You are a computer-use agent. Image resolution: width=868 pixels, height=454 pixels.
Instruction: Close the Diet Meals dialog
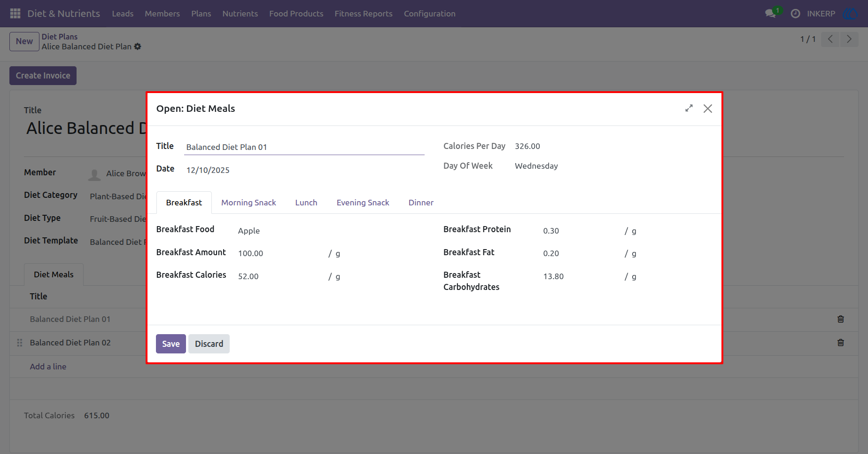click(708, 109)
